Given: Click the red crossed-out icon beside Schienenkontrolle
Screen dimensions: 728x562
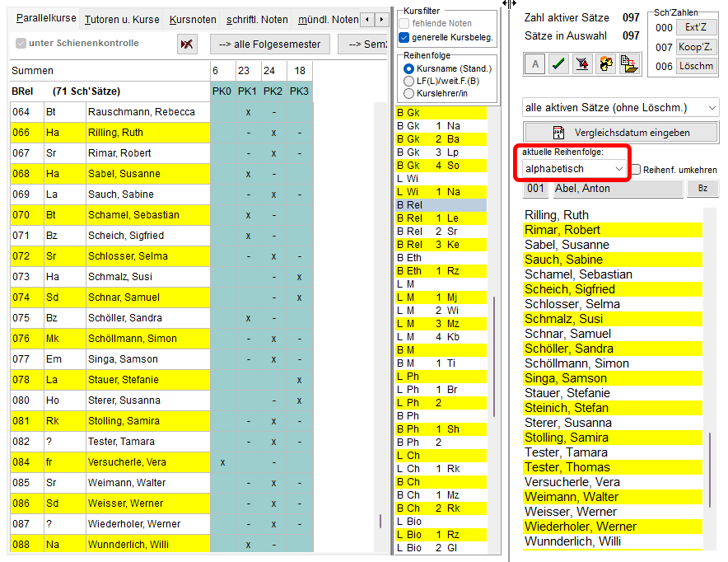Looking at the screenshot, I should click(187, 44).
